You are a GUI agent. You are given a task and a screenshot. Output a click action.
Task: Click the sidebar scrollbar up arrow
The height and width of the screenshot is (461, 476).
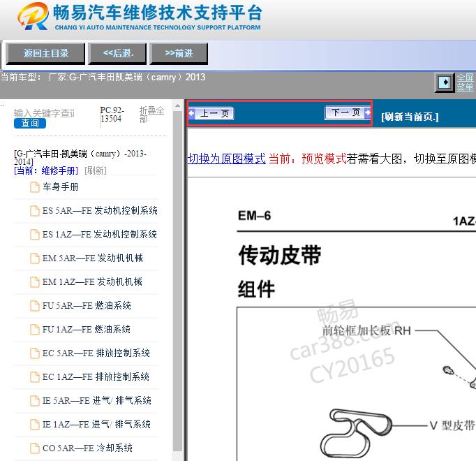tap(177, 105)
